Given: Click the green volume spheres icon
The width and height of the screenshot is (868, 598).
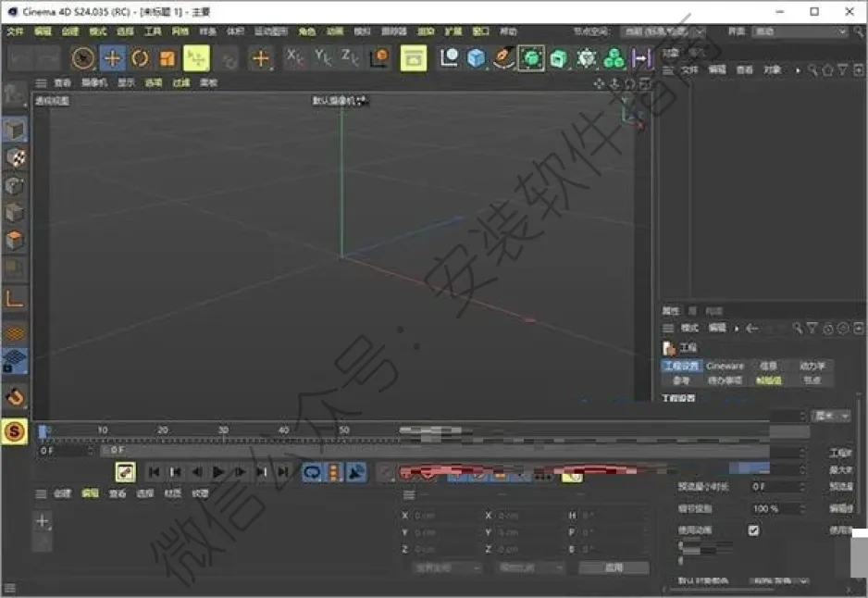Looking at the screenshot, I should 614,58.
